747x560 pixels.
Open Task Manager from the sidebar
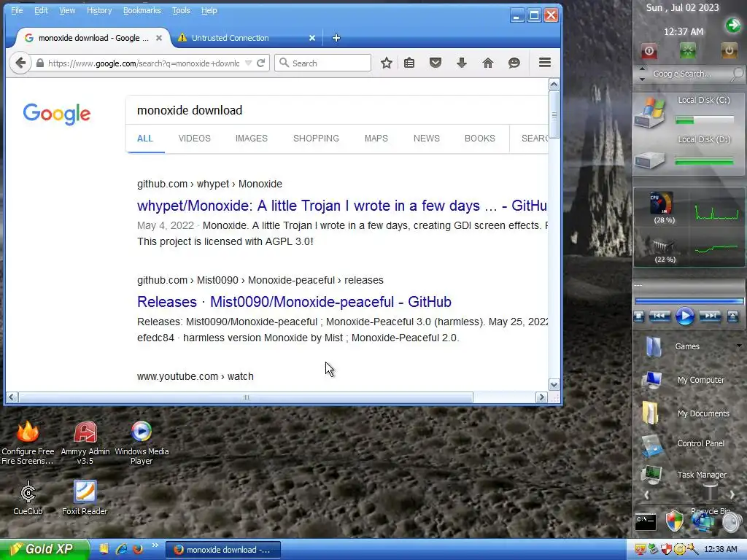click(x=686, y=474)
